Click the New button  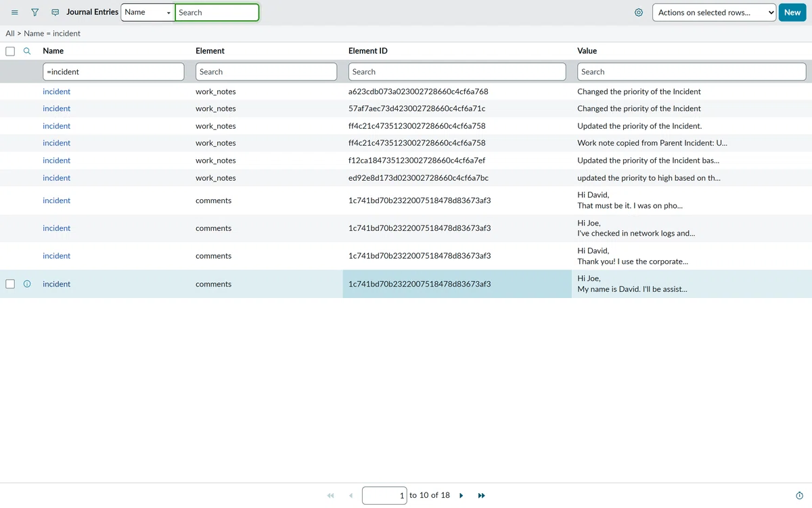pos(792,12)
